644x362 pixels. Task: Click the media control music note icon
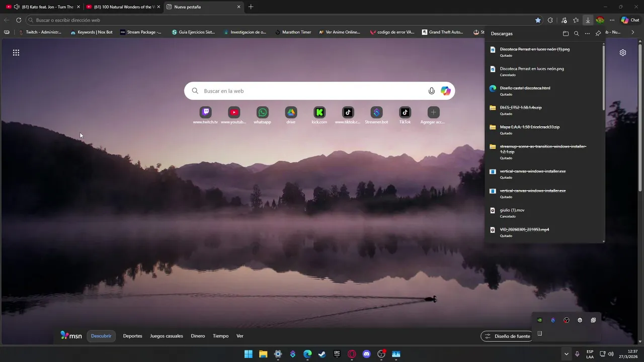[x=563, y=20]
